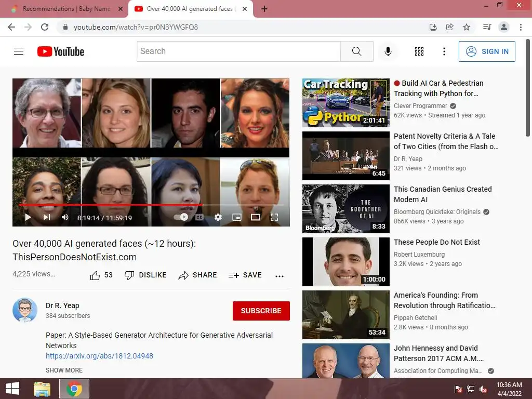Switch to theater mode
This screenshot has height=399, width=532.
click(256, 217)
